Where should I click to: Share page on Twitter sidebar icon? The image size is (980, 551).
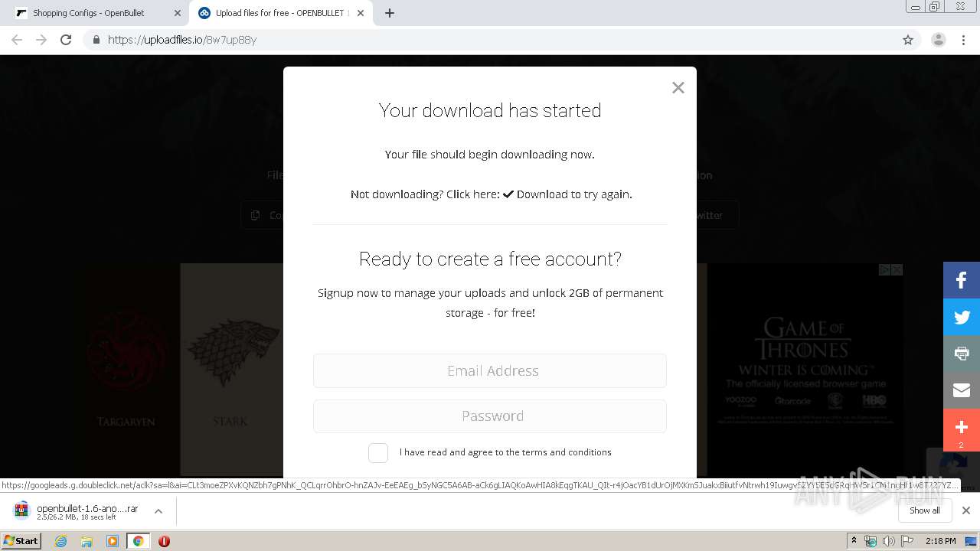pos(962,317)
